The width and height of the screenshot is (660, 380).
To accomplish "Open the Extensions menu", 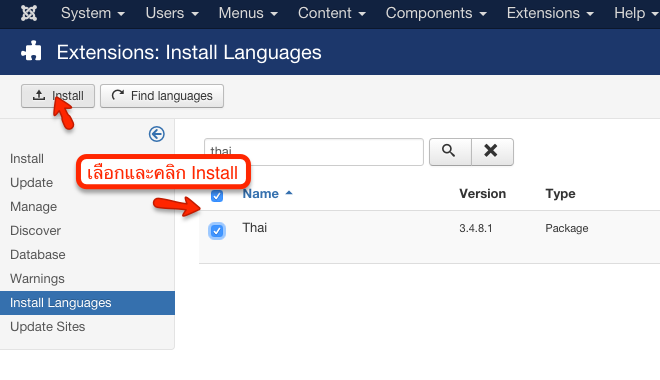I will [550, 13].
